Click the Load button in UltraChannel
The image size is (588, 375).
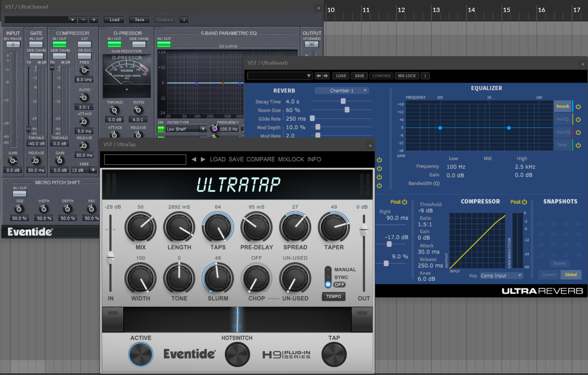coord(114,20)
